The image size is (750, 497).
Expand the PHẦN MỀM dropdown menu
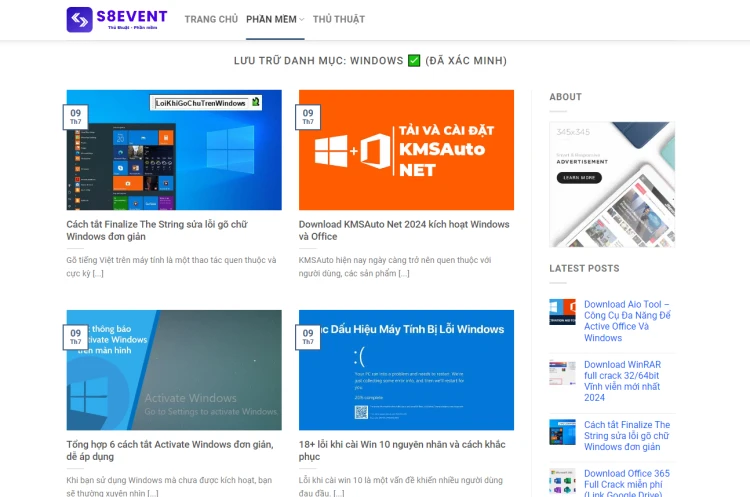point(274,19)
